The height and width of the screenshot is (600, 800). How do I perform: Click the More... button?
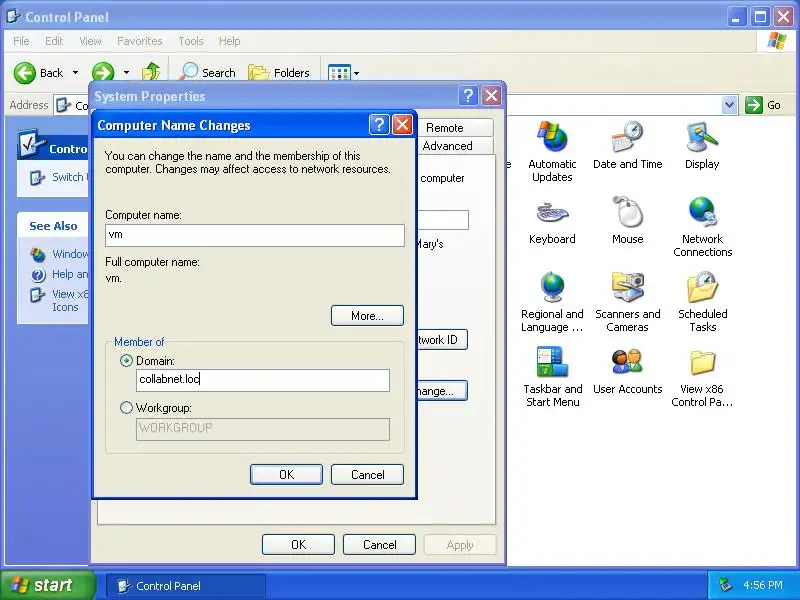tap(367, 316)
